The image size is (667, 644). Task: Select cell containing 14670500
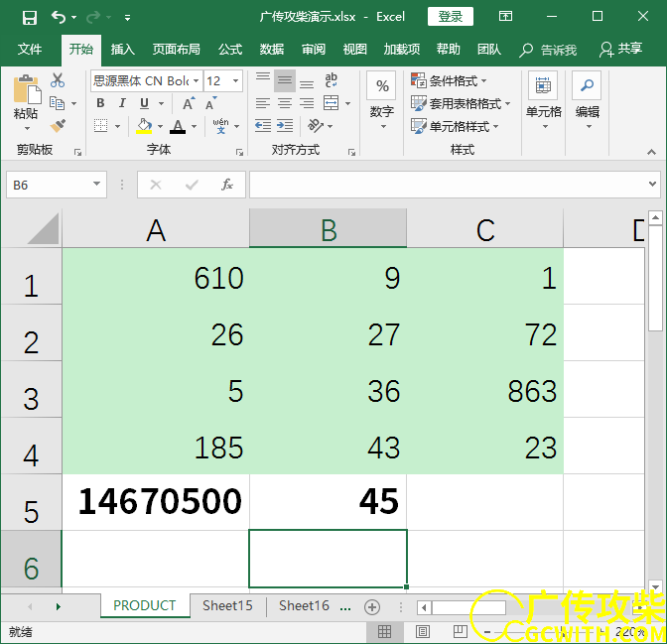156,502
